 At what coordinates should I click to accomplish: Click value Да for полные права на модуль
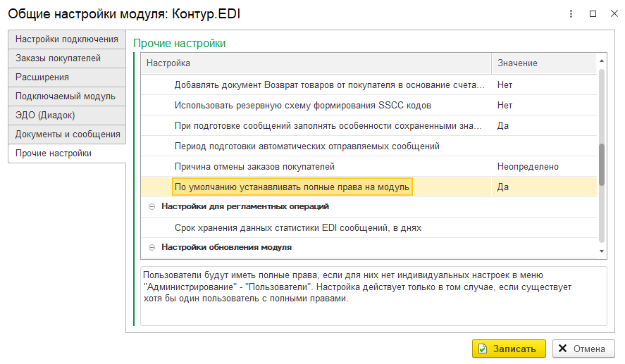(502, 187)
